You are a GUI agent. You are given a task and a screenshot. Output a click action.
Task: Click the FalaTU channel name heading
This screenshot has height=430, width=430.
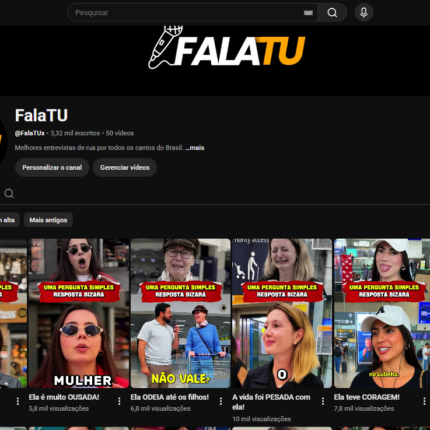pyautogui.click(x=41, y=115)
